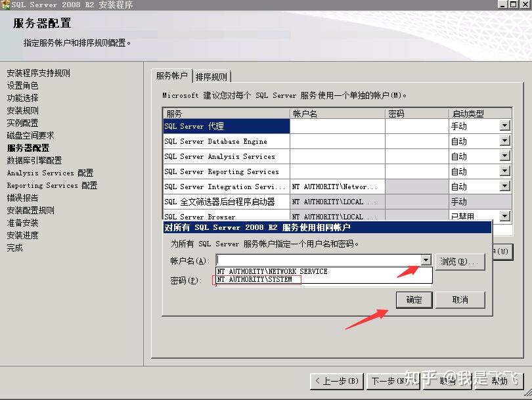Image resolution: width=532 pixels, height=400 pixels.
Task: Switch to the 排序规则 tab
Action: [210, 75]
